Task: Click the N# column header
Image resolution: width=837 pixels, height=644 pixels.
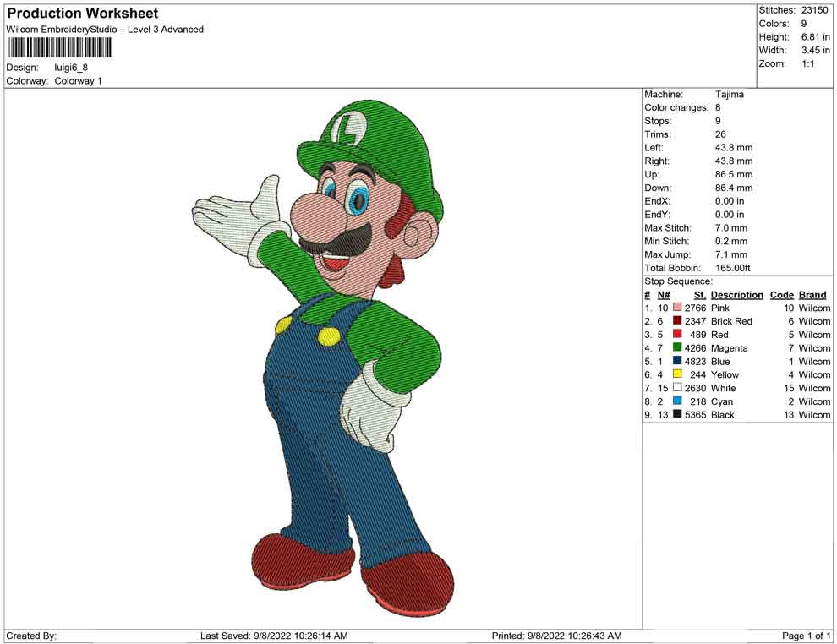Action: click(x=664, y=295)
